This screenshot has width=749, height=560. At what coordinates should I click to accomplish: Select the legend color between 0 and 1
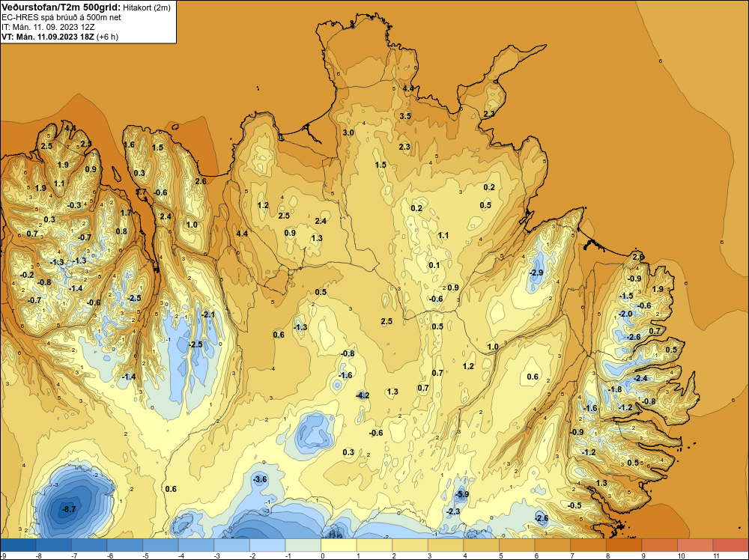339,545
